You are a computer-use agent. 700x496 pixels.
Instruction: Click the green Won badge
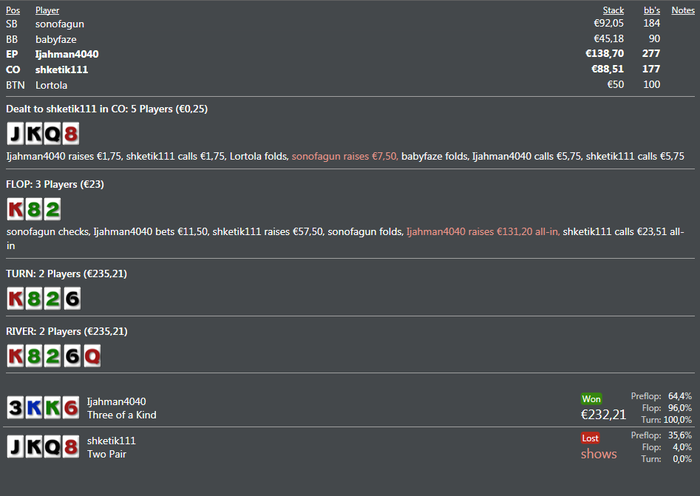click(x=591, y=399)
